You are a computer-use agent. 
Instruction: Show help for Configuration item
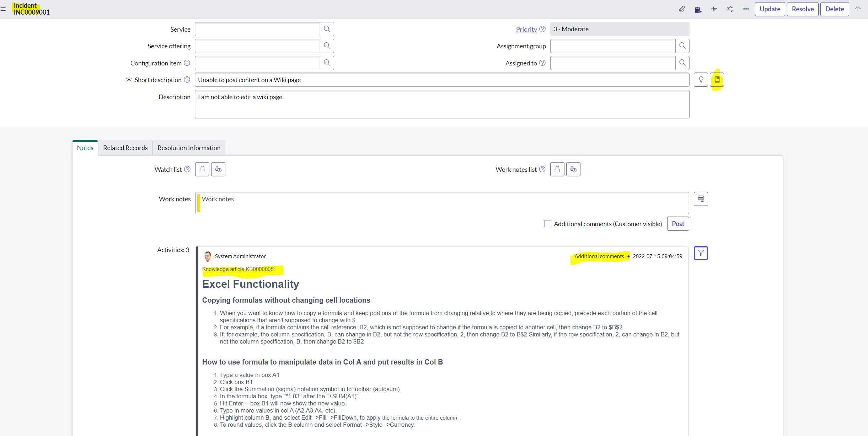pos(187,63)
